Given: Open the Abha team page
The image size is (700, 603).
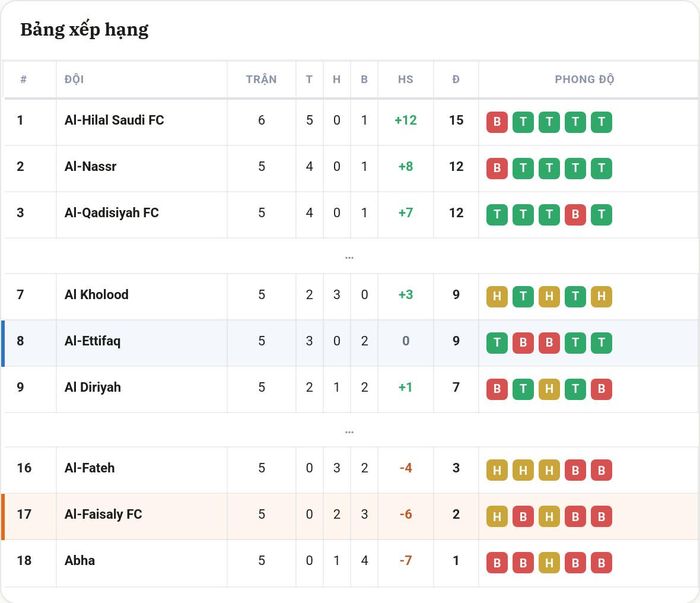Looking at the screenshot, I should 80,560.
